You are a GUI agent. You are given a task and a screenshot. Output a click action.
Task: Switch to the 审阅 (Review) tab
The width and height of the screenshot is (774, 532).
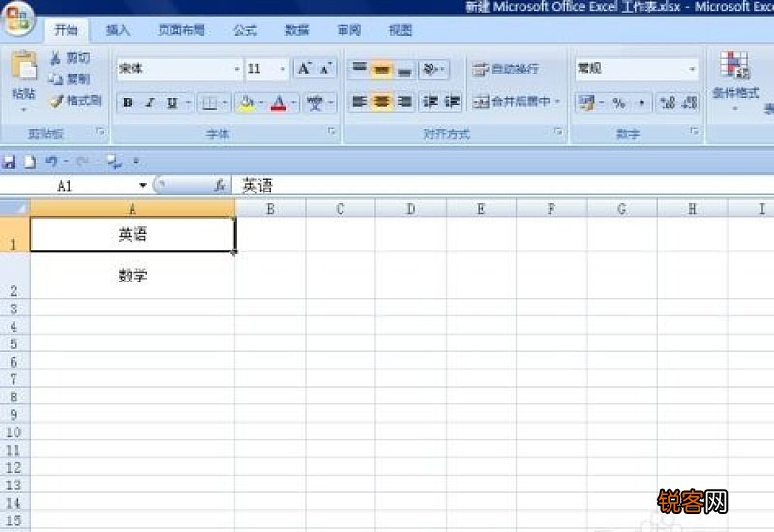(x=349, y=31)
